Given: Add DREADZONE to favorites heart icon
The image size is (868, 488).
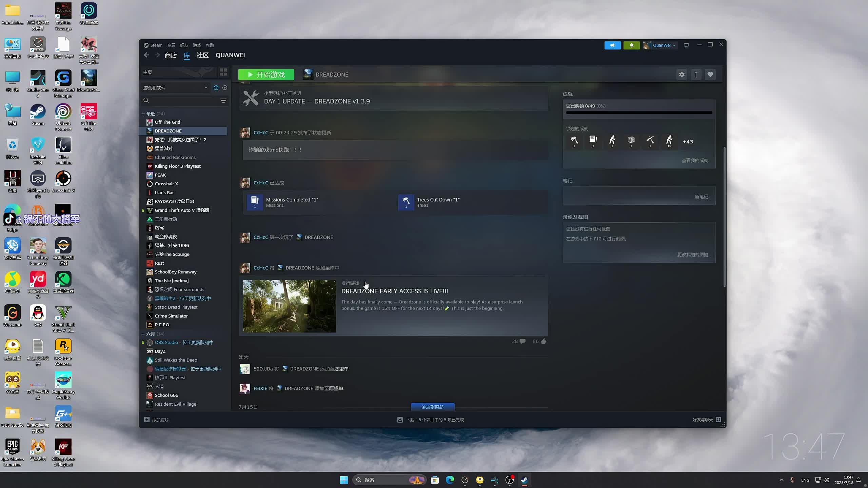Looking at the screenshot, I should point(710,75).
